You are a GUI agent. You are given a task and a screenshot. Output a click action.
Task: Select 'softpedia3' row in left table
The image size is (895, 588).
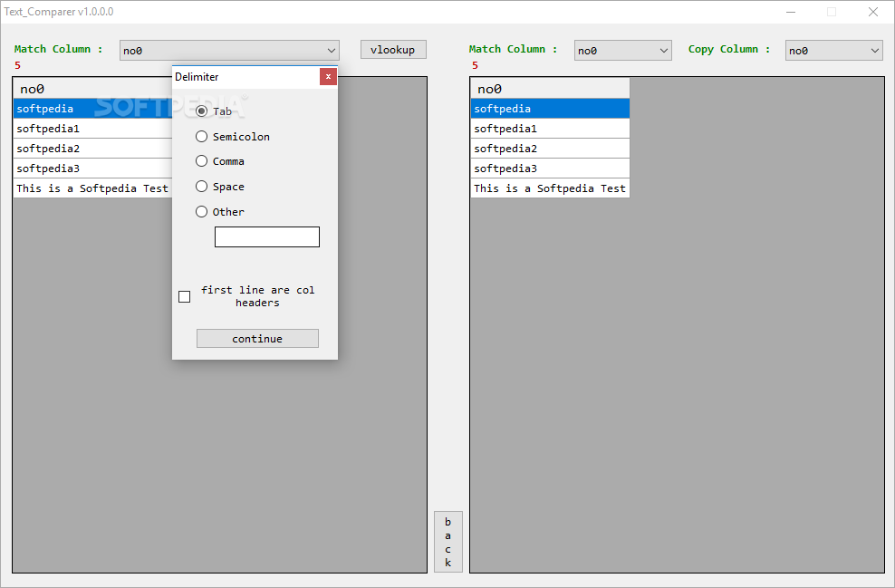coord(92,169)
